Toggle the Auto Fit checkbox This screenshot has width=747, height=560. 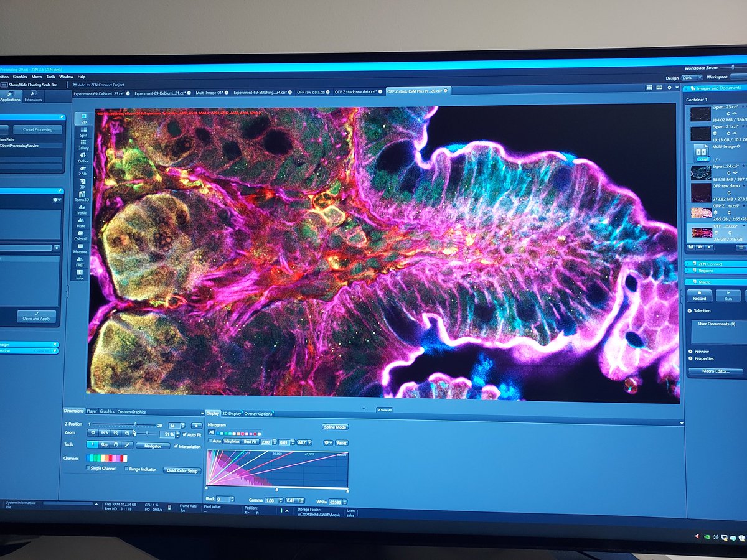point(192,434)
